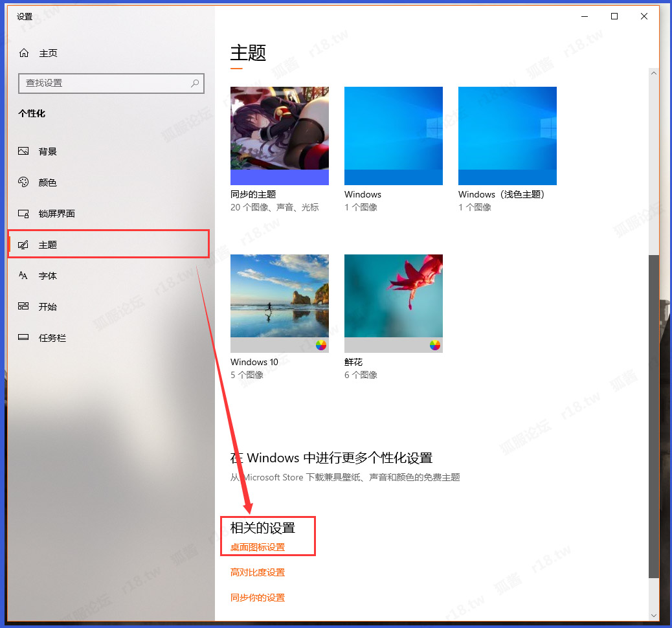Open 桌面图标设置 link

click(258, 548)
